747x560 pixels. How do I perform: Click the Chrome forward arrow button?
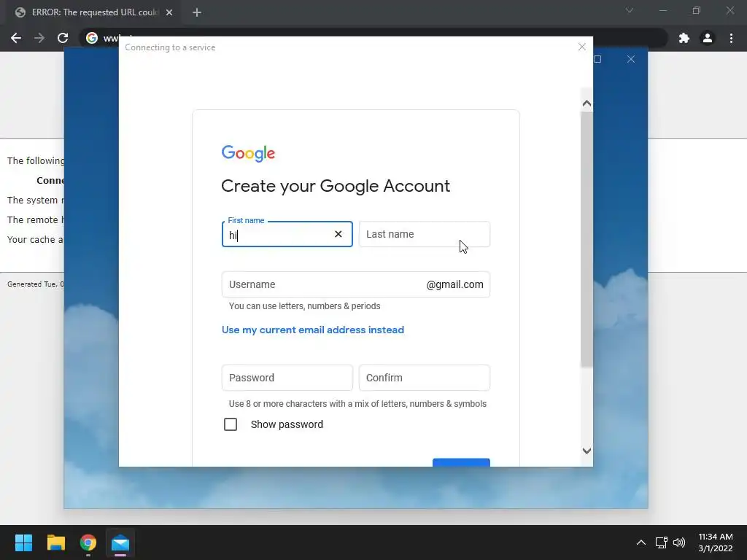click(x=39, y=38)
